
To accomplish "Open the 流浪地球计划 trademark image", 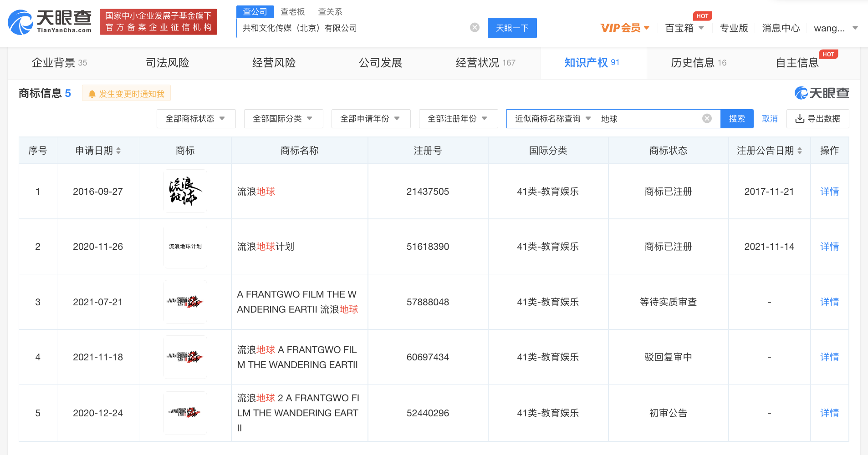I will [x=185, y=247].
